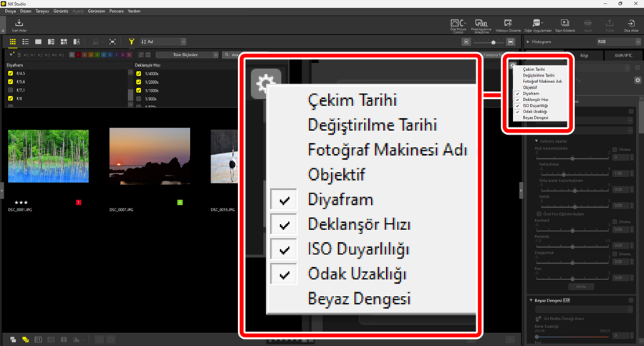644x346 pixels.
Task: Switch to thumbnail grid view
Action: tap(12, 42)
